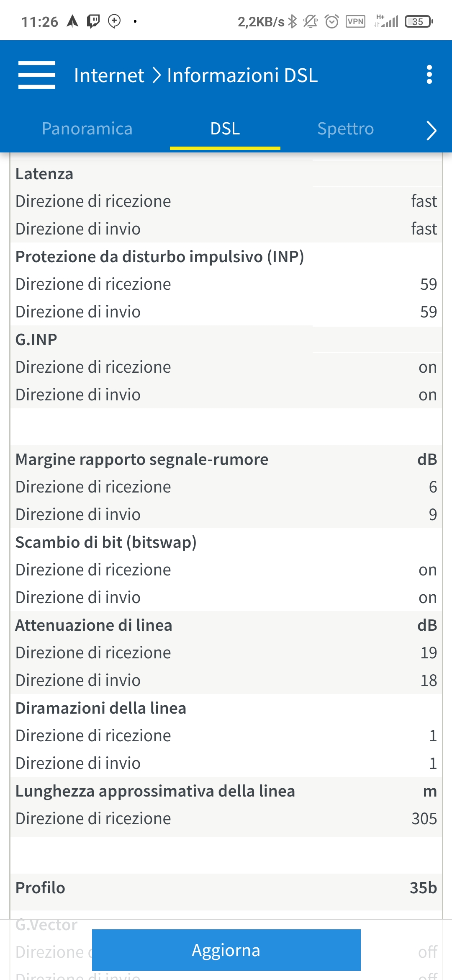The width and height of the screenshot is (452, 980).
Task: Switch to the Spettro tab
Action: click(345, 129)
